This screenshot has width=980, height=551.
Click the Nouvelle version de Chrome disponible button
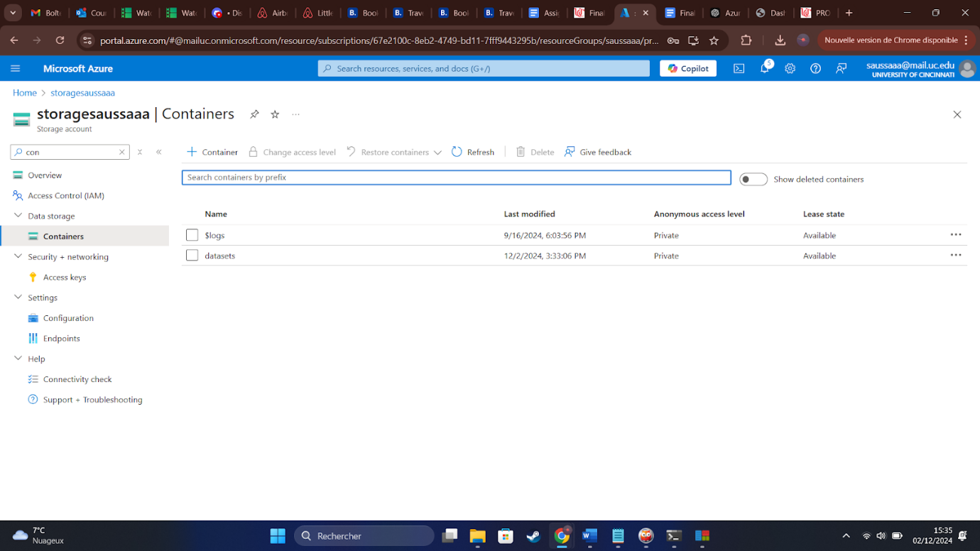tap(896, 40)
